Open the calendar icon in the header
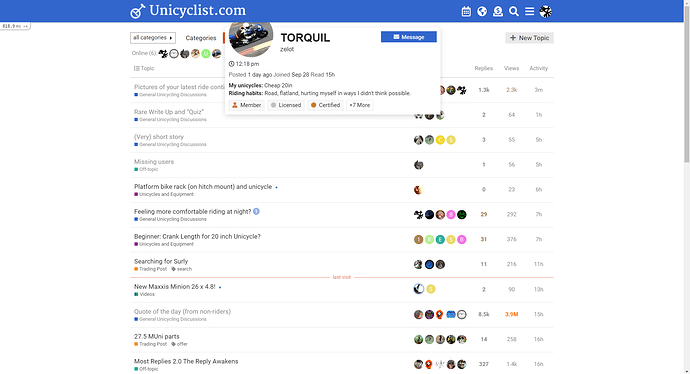 [466, 11]
